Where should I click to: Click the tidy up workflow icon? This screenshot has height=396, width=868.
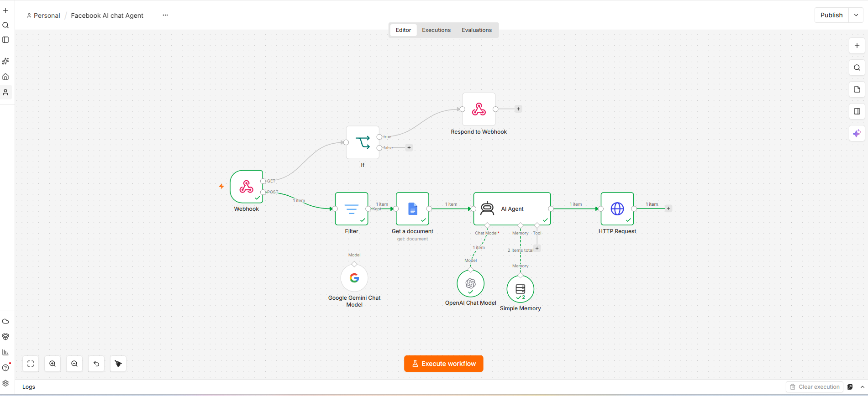[x=118, y=364]
